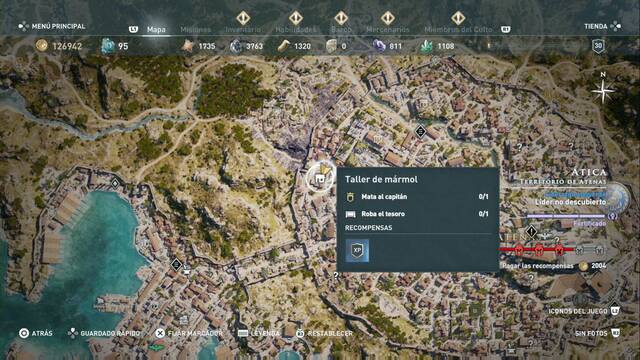Click the first red bounty helmet
The width and height of the screenshot is (640, 360).
519,249
